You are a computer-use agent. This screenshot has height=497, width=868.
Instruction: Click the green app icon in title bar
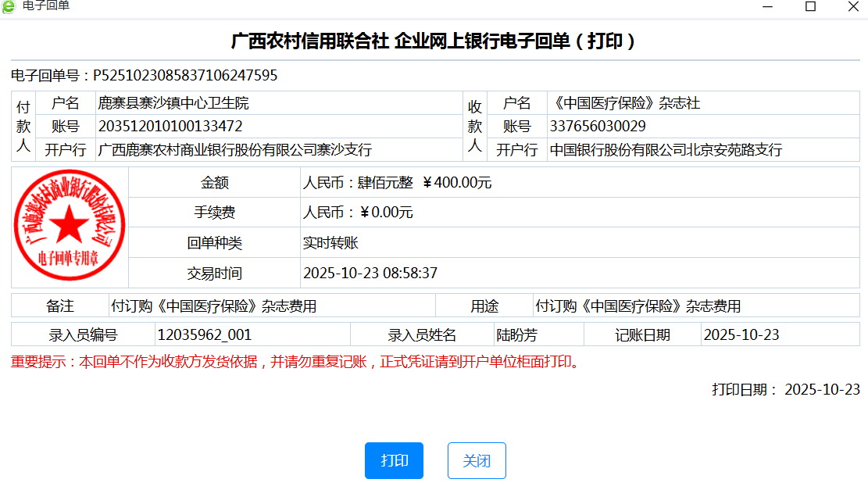[9, 6]
